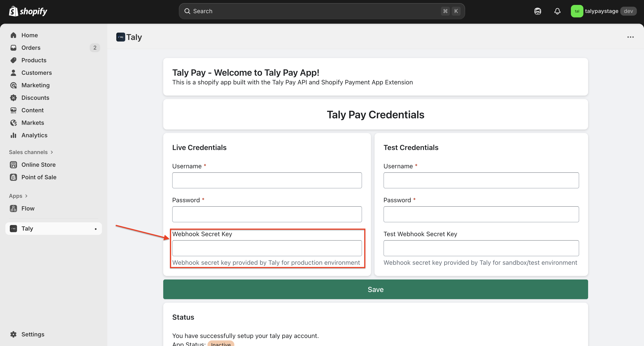This screenshot has width=644, height=346.
Task: Open Products via tag icon
Action: tap(13, 60)
